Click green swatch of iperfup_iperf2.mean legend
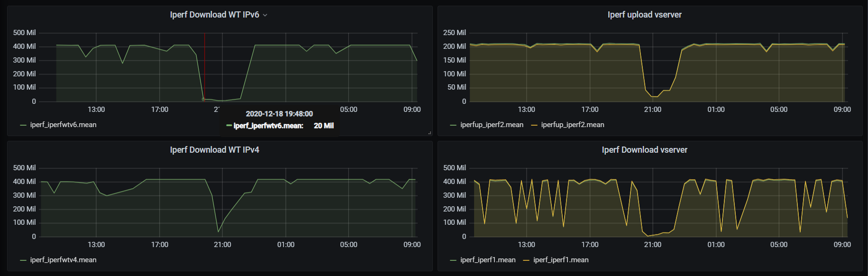The width and height of the screenshot is (868, 276). (x=453, y=125)
